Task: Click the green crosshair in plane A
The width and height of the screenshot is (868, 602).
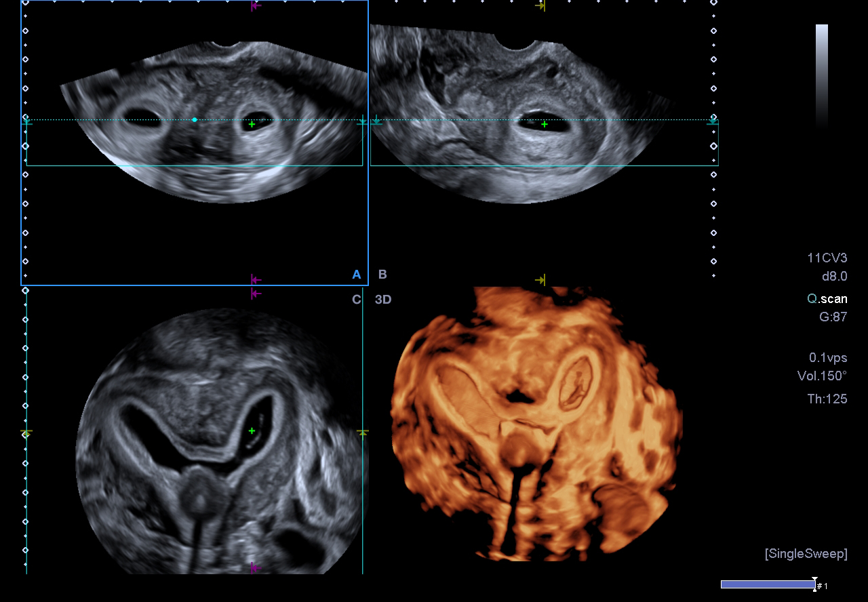Action: click(252, 125)
